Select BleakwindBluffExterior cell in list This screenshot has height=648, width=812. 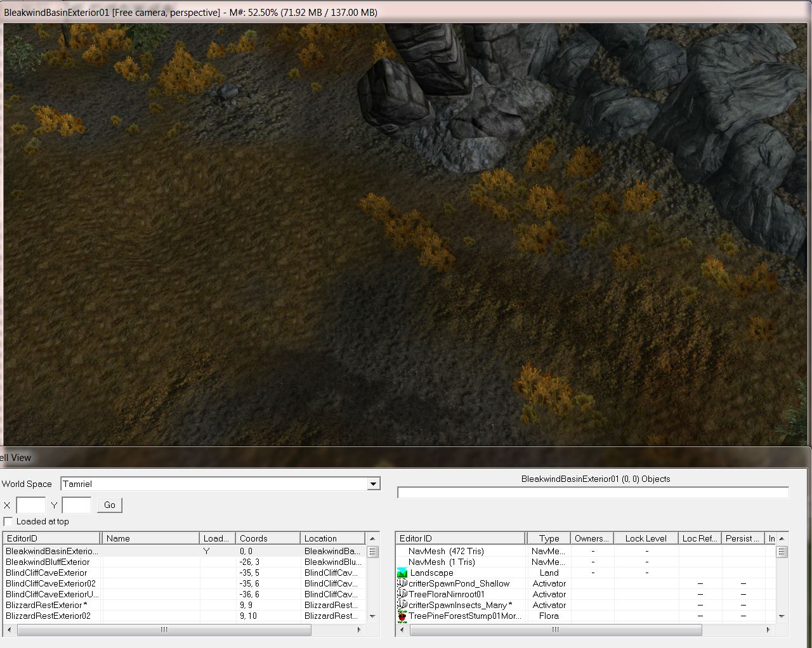48,562
